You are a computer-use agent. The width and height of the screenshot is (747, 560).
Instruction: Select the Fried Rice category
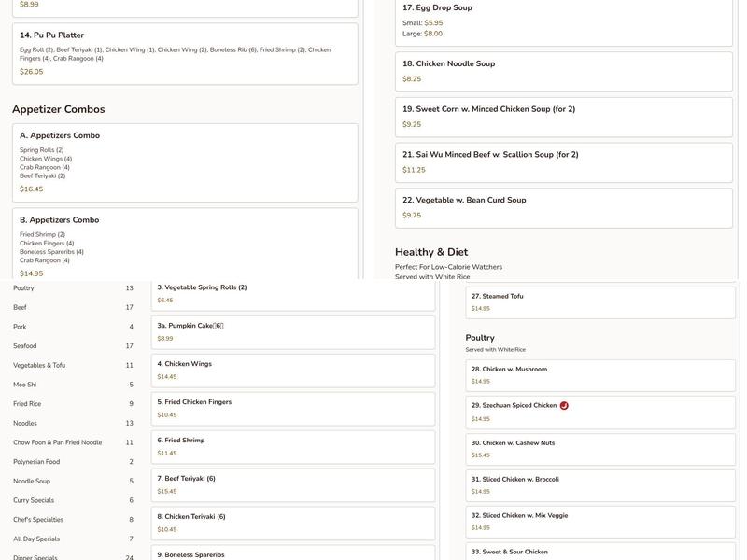(27, 404)
